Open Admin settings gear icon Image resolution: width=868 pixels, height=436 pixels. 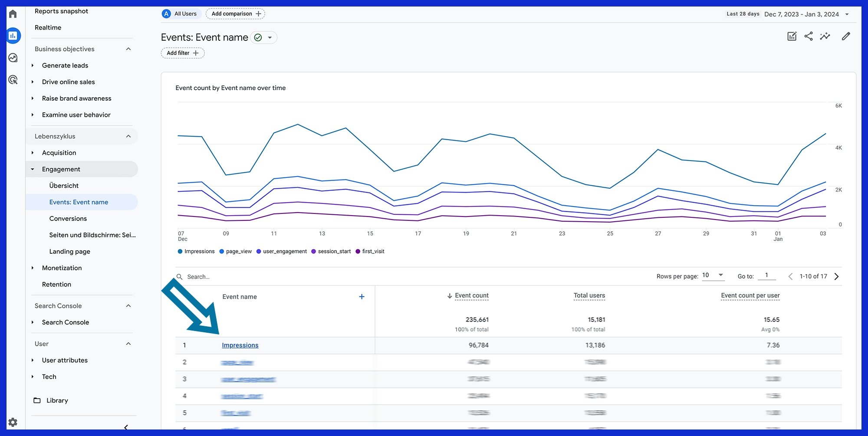point(13,422)
